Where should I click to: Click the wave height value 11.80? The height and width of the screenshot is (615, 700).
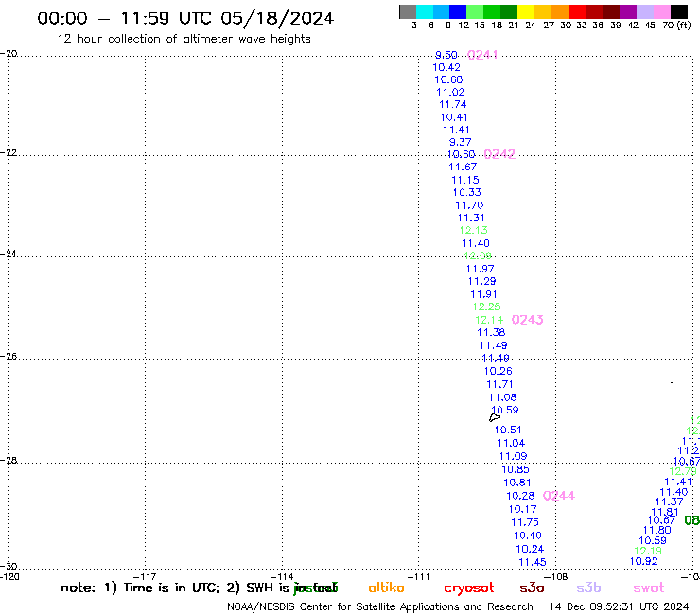(x=657, y=530)
